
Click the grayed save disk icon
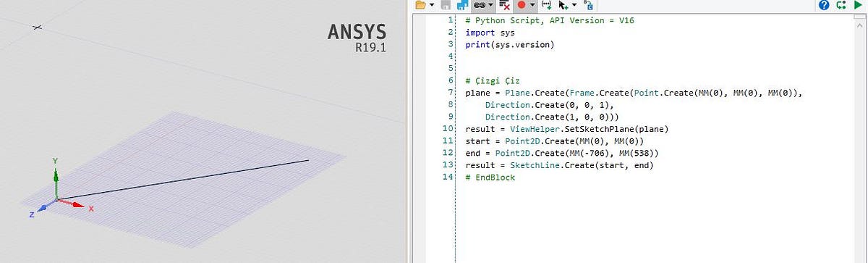coord(446,4)
